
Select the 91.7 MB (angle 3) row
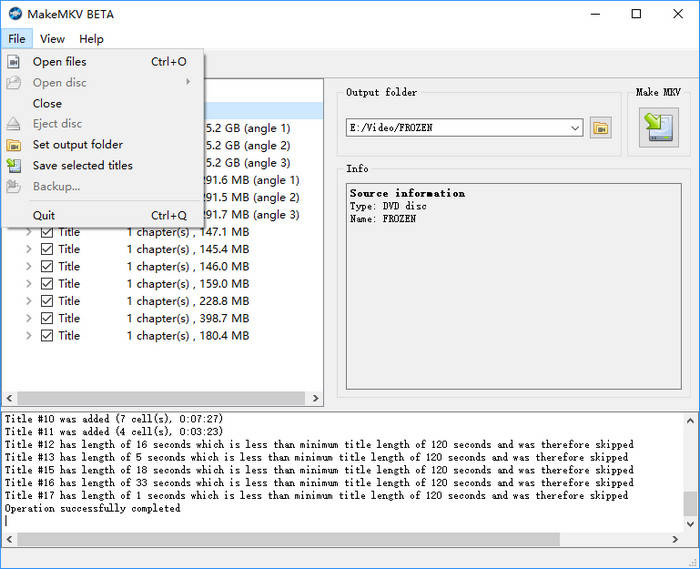(x=263, y=215)
